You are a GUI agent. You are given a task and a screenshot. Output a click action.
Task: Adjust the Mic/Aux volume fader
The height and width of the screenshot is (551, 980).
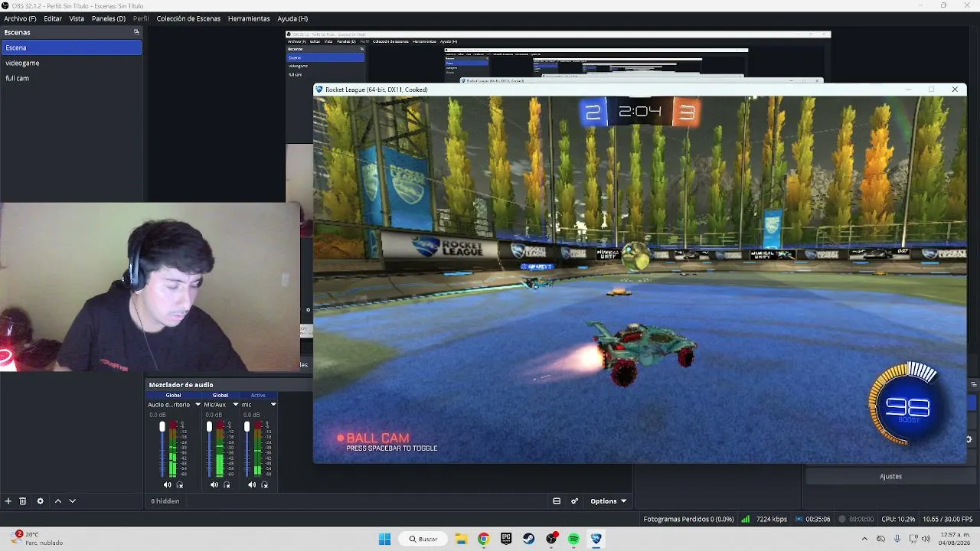click(x=209, y=426)
